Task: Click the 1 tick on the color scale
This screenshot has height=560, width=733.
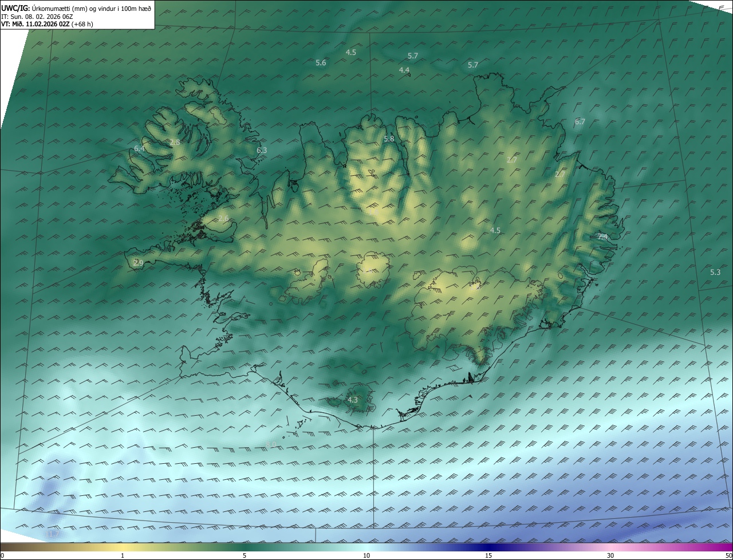Action: pyautogui.click(x=123, y=555)
